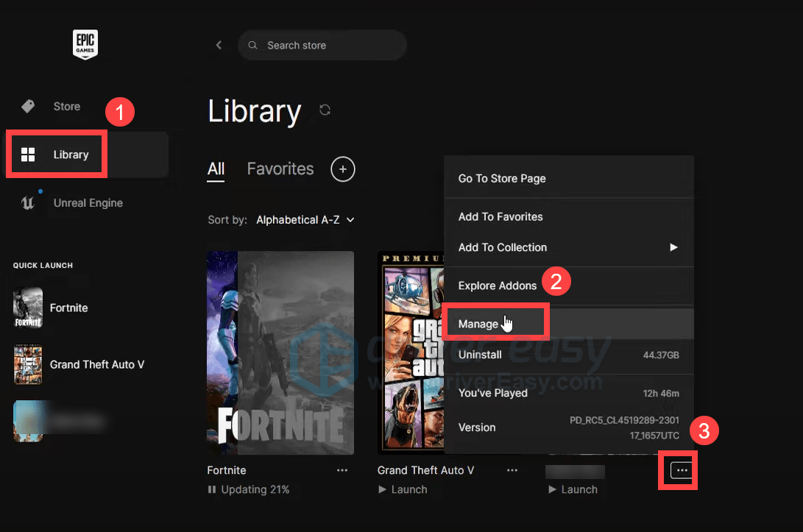Open Fortnite's three-dot options menu

(x=342, y=470)
